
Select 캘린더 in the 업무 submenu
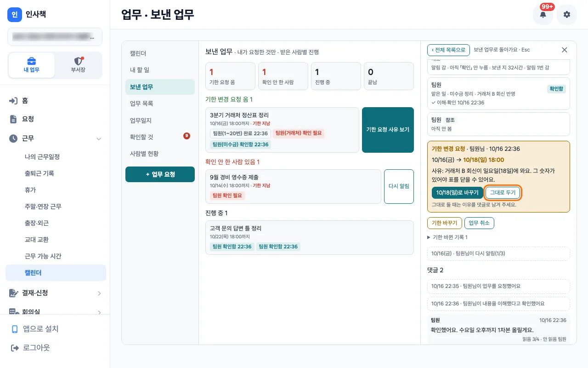[x=160, y=53]
